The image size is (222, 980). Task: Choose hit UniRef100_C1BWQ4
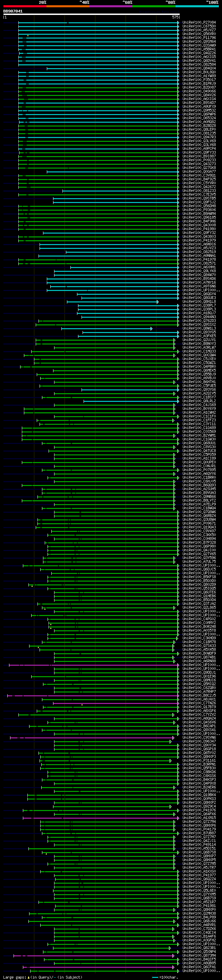point(199,508)
